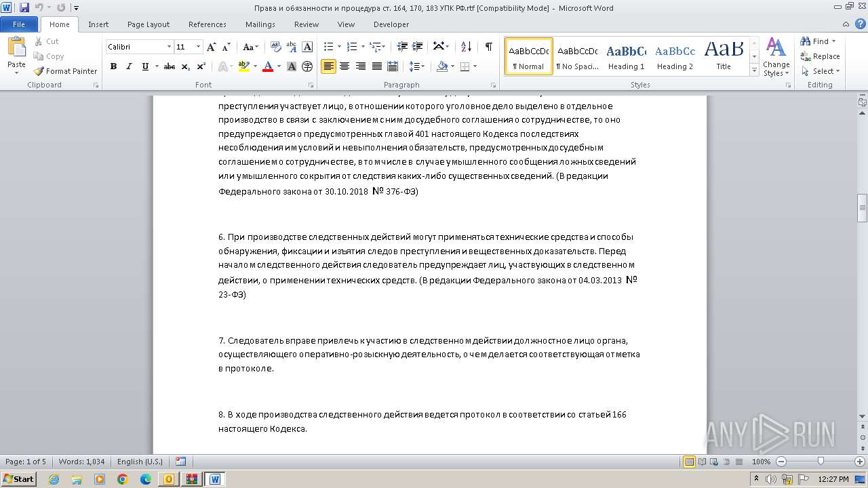Sort text alphabetically icon
The width and height of the screenshot is (868, 488).
[466, 47]
